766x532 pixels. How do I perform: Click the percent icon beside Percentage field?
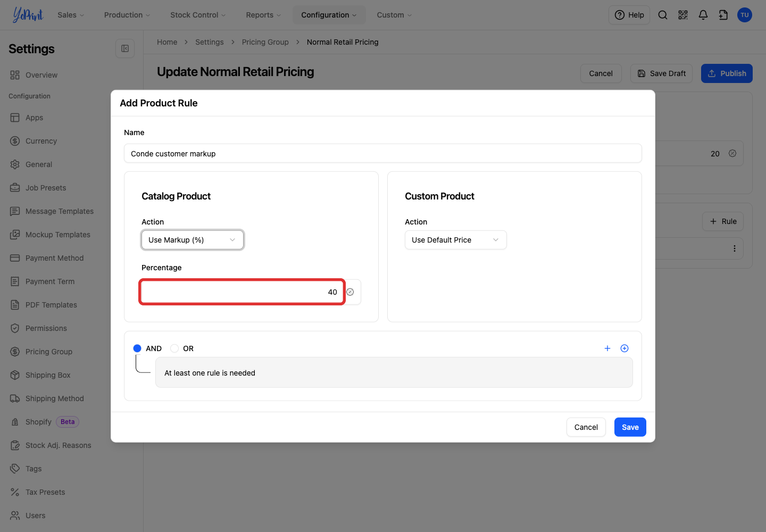coord(351,292)
